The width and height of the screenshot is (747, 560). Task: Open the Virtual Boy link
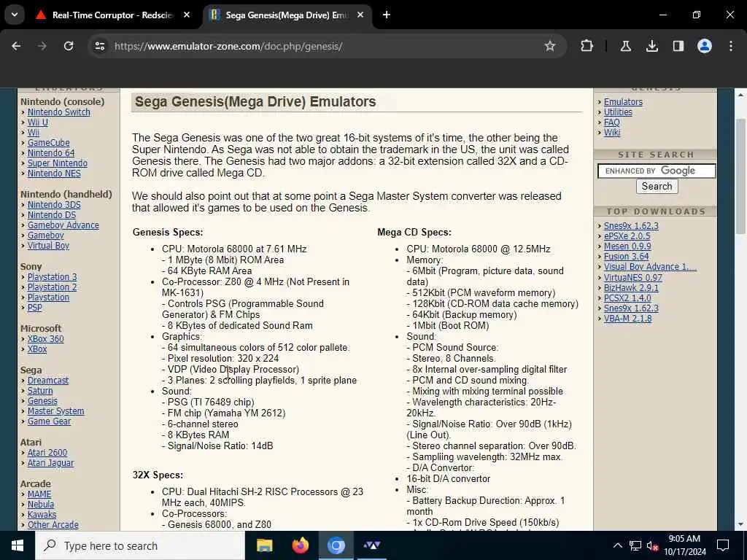[48, 246]
